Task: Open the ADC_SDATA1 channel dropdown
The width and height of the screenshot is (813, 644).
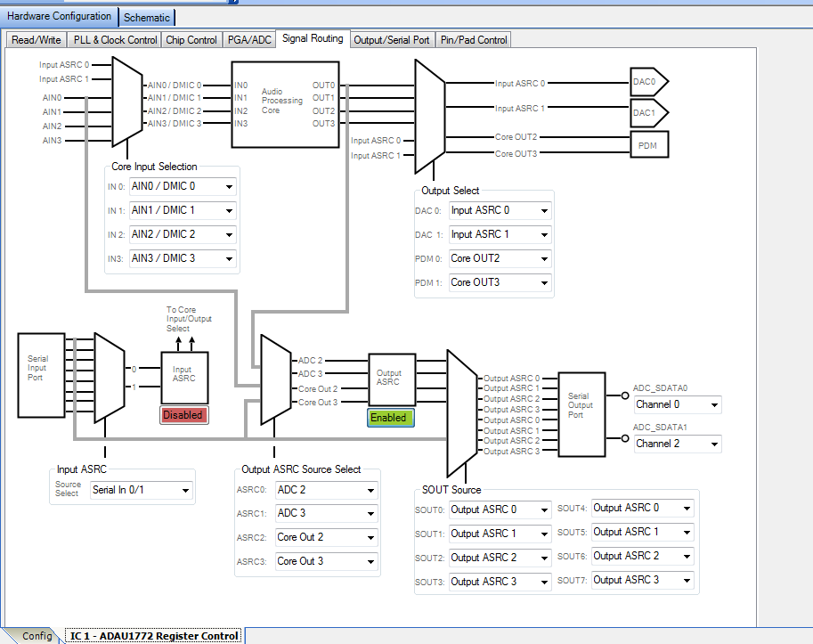Action: (678, 444)
